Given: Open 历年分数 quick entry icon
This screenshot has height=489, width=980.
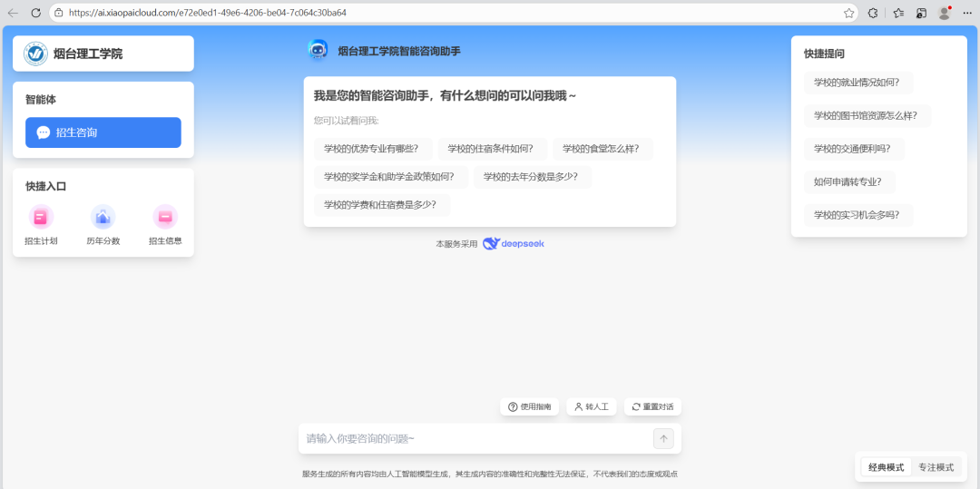Looking at the screenshot, I should [103, 217].
